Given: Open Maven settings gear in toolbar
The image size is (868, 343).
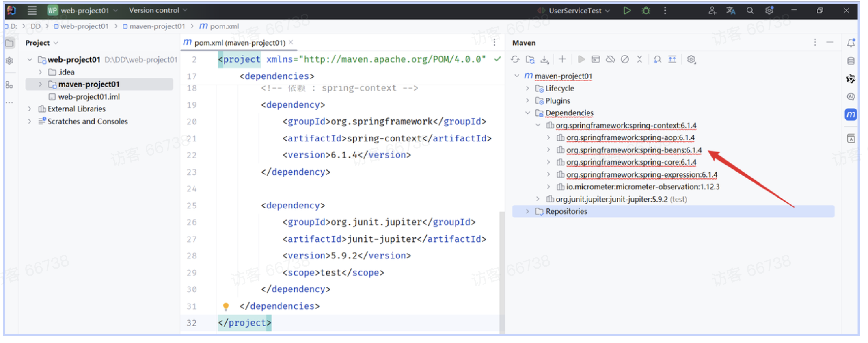Looking at the screenshot, I should [x=691, y=59].
